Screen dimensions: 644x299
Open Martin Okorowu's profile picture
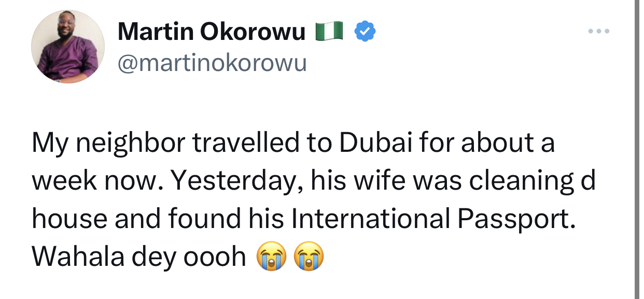pos(68,46)
